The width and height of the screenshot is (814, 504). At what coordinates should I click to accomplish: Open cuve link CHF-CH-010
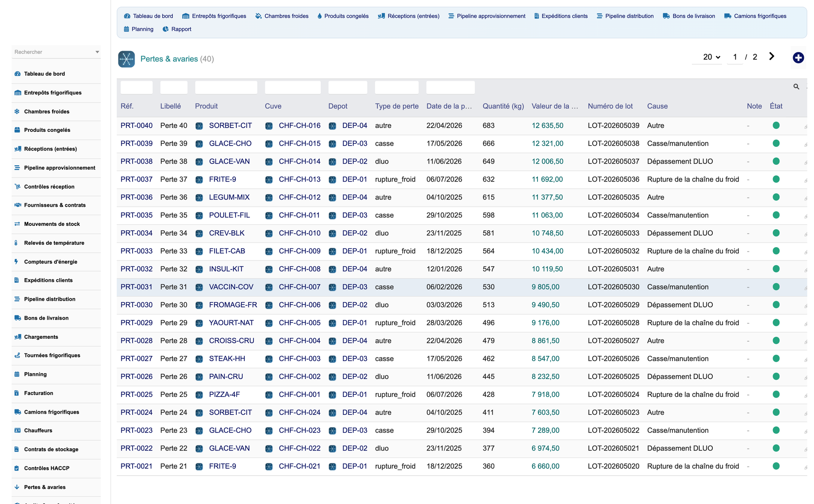point(299,233)
